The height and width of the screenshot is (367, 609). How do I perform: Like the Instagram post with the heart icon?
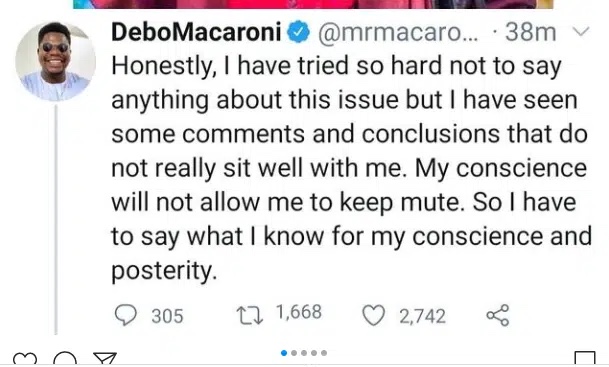click(x=24, y=359)
